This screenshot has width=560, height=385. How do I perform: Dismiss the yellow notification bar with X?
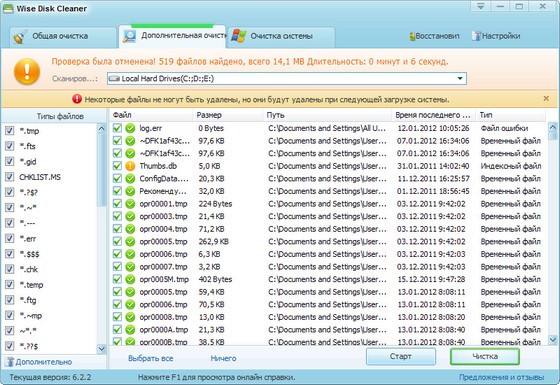[546, 99]
